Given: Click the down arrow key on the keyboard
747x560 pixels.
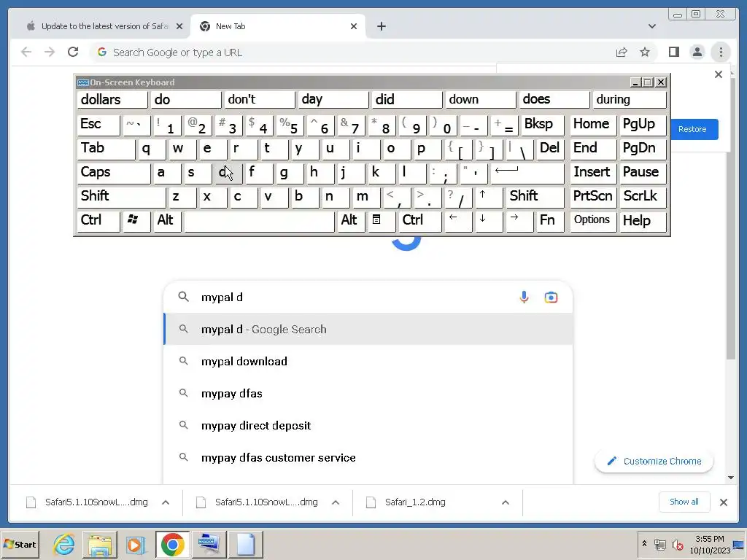Looking at the screenshot, I should [x=489, y=221].
